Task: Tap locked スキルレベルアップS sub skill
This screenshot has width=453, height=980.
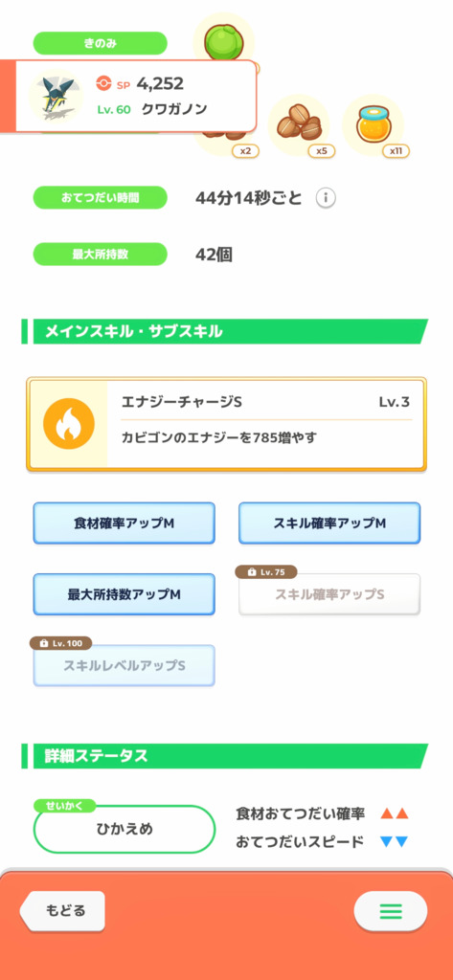Action: tap(124, 666)
